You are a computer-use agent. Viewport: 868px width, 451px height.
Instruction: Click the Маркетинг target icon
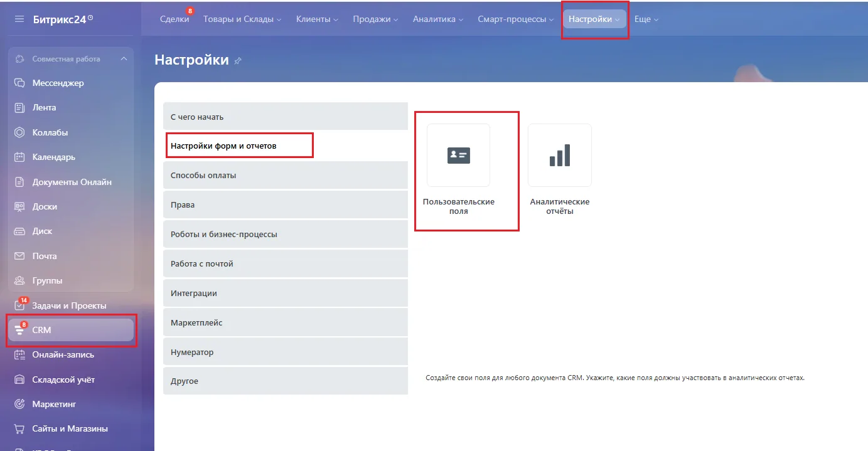coord(19,404)
